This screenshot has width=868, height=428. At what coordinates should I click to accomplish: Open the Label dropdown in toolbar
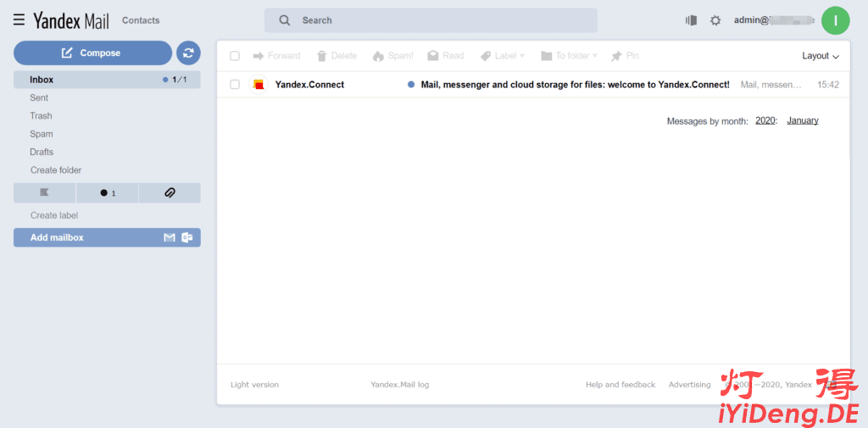coord(503,56)
